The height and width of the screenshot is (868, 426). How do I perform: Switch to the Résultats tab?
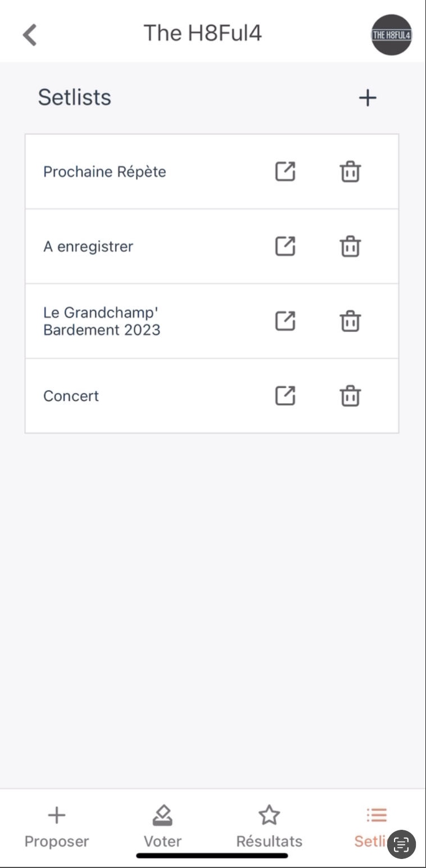(x=269, y=827)
